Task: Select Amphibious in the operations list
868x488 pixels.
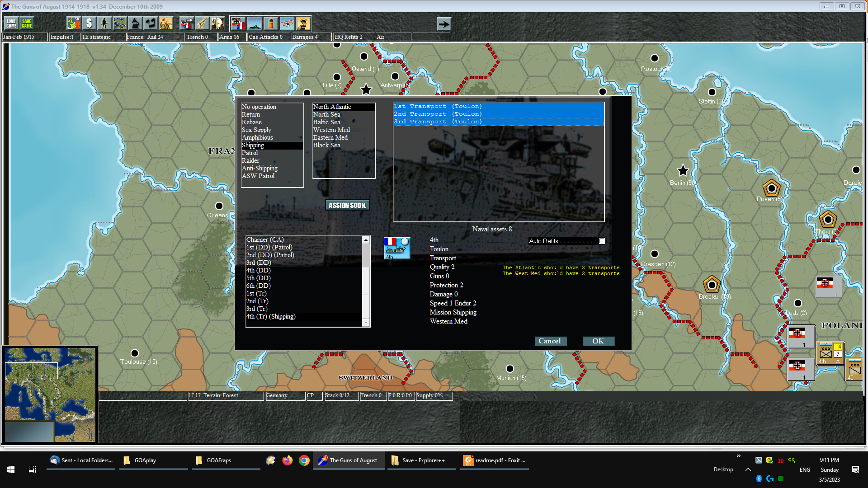Action: [x=272, y=138]
